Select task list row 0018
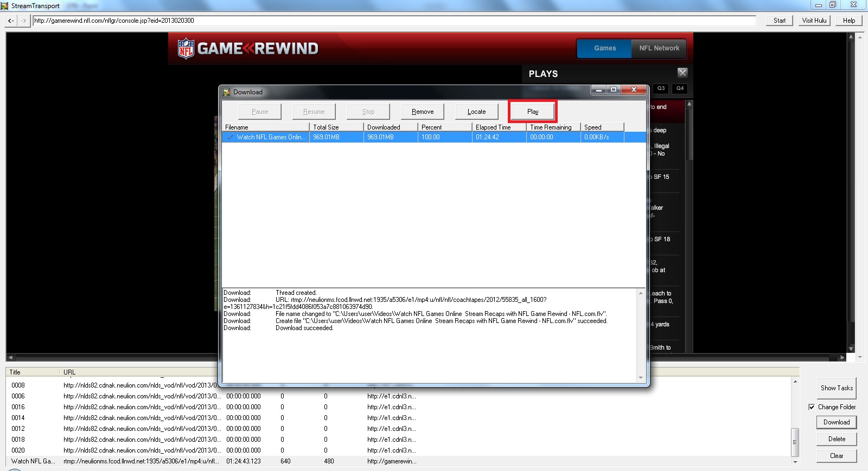Image resolution: width=868 pixels, height=471 pixels. coord(399,440)
